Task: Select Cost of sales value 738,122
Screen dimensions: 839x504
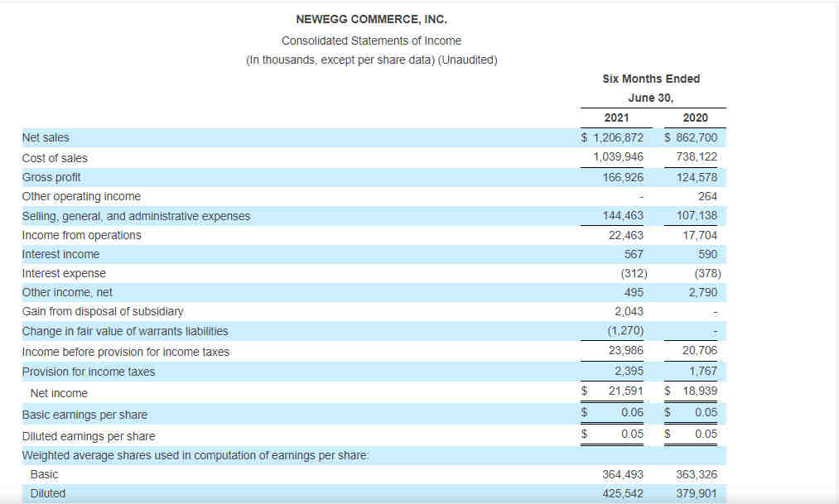Action: click(697, 156)
